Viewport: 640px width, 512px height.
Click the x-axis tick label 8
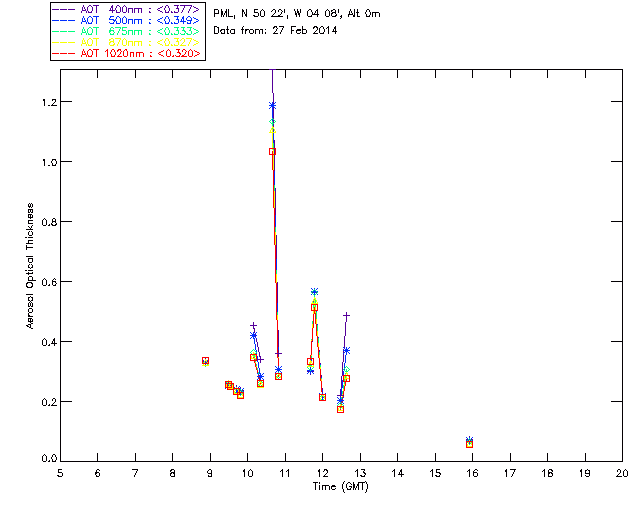pyautogui.click(x=172, y=473)
